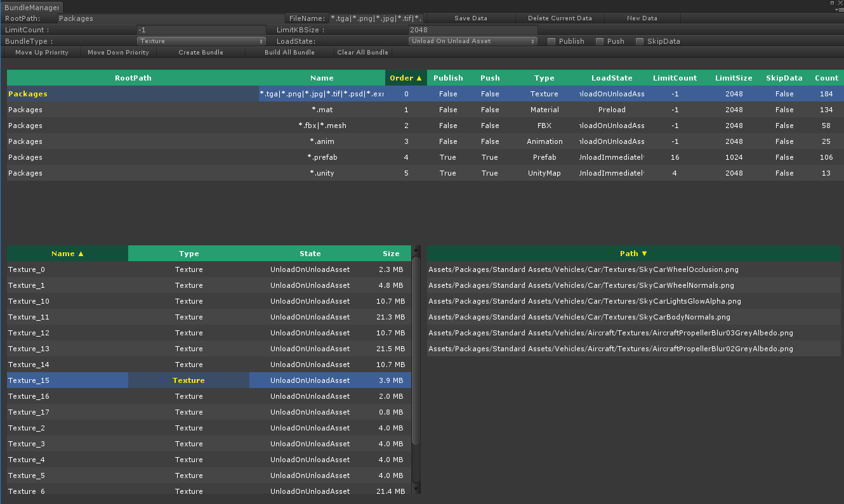Image resolution: width=844 pixels, height=504 pixels.
Task: Sort bundle rules by the Order column header
Action: (x=406, y=78)
